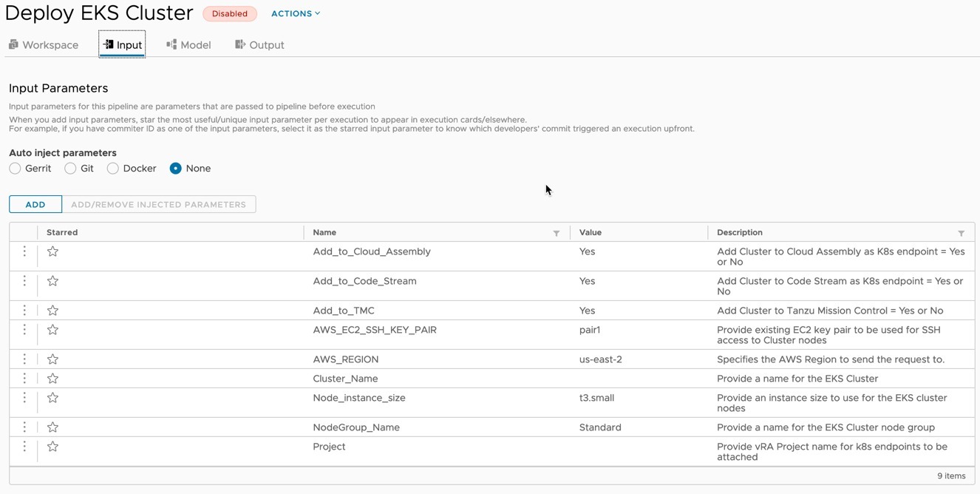Click the AWS_EC2_SSH_KEY_PAIR parameter name

pyautogui.click(x=375, y=330)
